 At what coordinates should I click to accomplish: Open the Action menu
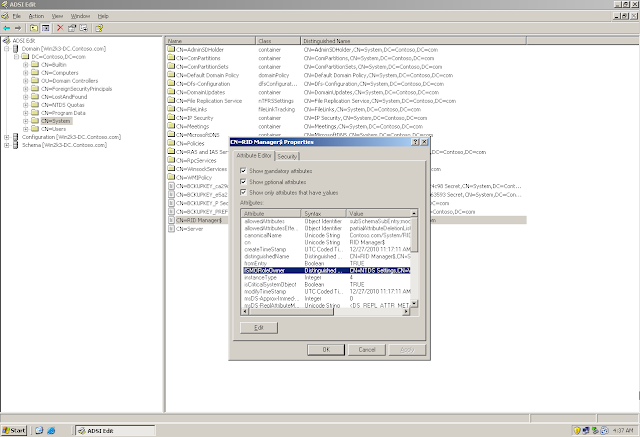pos(36,16)
